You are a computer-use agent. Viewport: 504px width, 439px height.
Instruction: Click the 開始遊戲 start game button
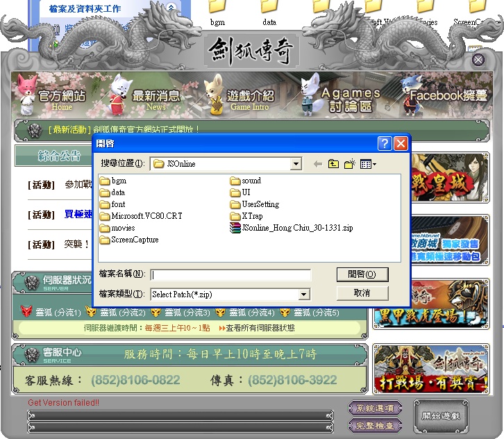pos(441,417)
